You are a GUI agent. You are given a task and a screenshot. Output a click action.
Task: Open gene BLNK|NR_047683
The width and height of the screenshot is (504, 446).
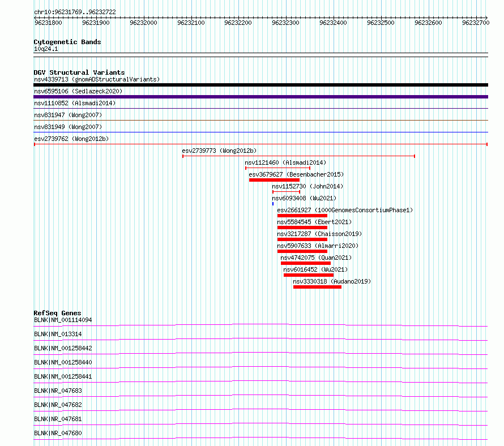[x=58, y=391]
